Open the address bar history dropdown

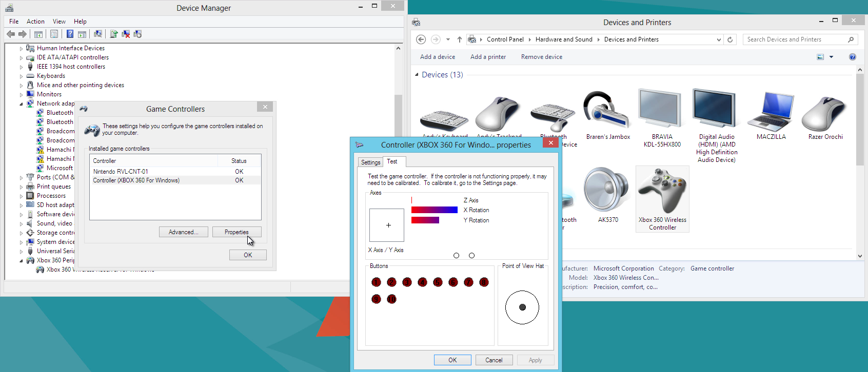click(x=719, y=39)
